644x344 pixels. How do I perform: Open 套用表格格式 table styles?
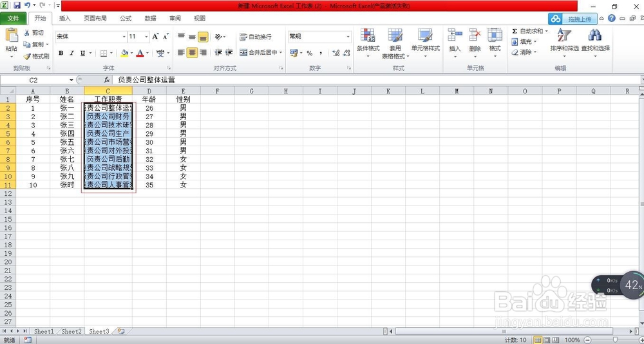pyautogui.click(x=395, y=44)
